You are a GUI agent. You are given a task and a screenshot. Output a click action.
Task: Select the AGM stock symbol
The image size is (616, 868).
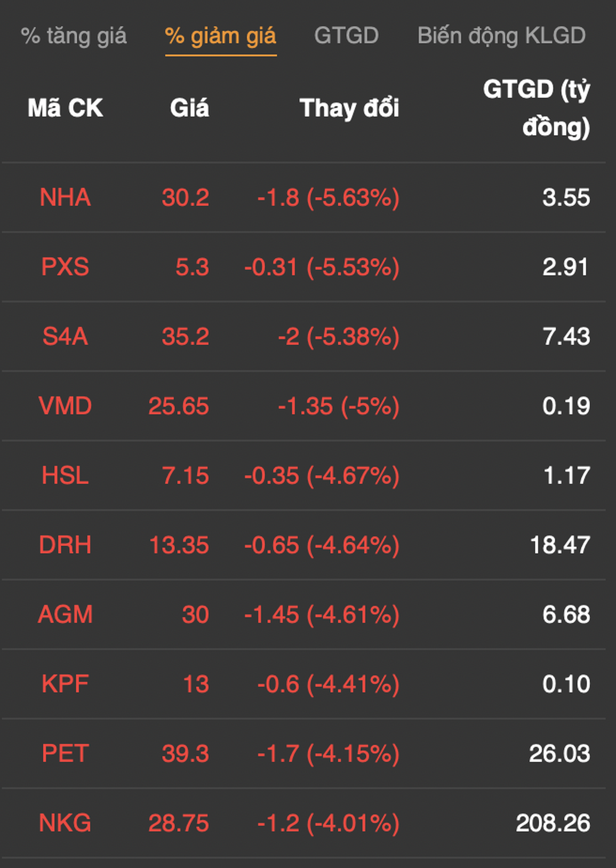click(x=65, y=615)
